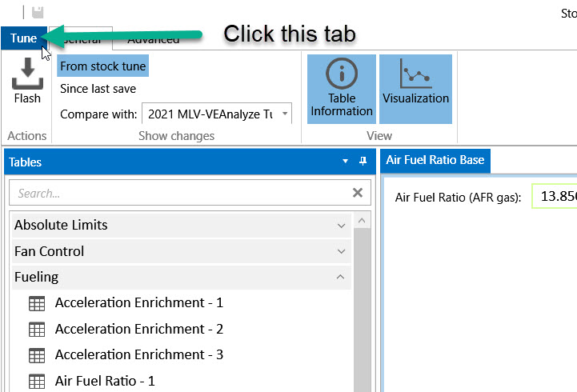The image size is (577, 392).
Task: Click the save disk icon
Action: pyautogui.click(x=38, y=12)
